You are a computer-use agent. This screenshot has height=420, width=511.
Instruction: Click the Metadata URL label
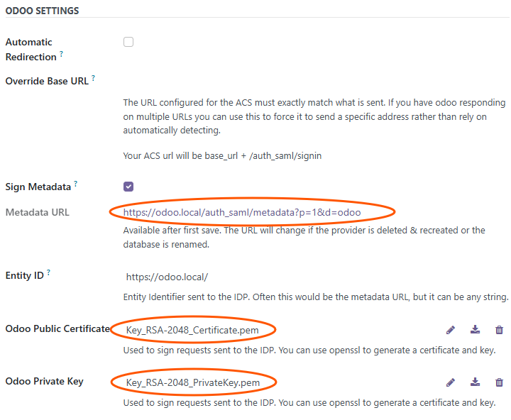click(x=37, y=212)
